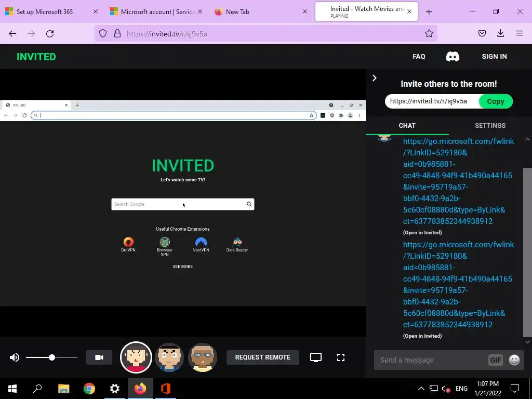
Task: Copy the room invite link
Action: [x=495, y=101]
